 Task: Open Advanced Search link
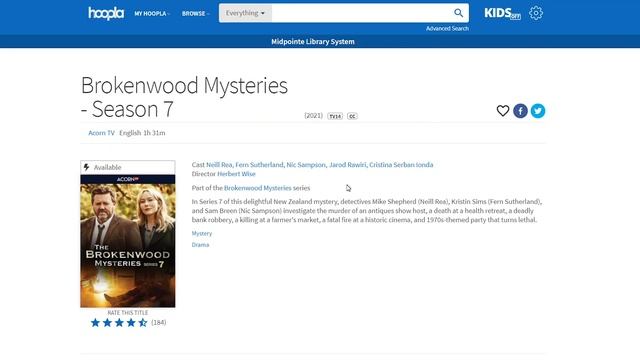point(447,29)
